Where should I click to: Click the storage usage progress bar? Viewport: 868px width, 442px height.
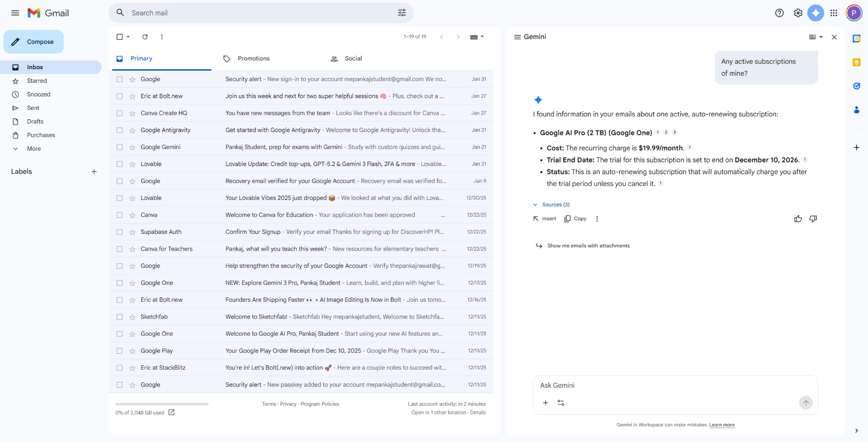click(x=162, y=404)
